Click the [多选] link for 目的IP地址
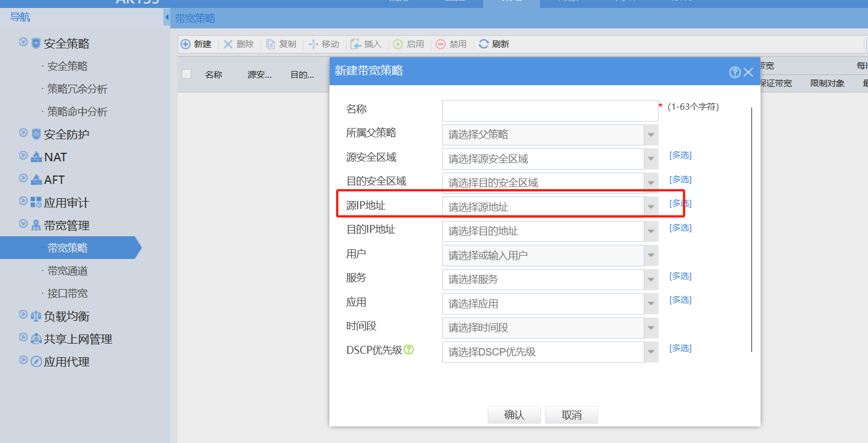This screenshot has width=868, height=443. pyautogui.click(x=680, y=228)
